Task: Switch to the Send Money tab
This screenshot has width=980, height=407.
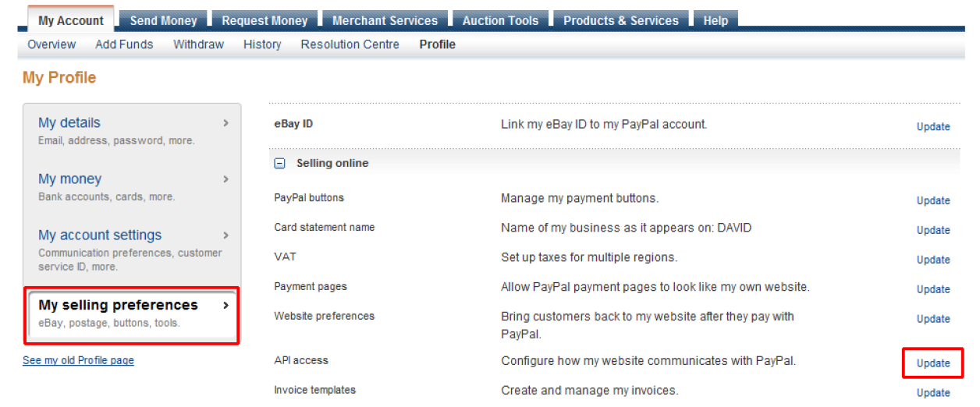Action: tap(163, 20)
